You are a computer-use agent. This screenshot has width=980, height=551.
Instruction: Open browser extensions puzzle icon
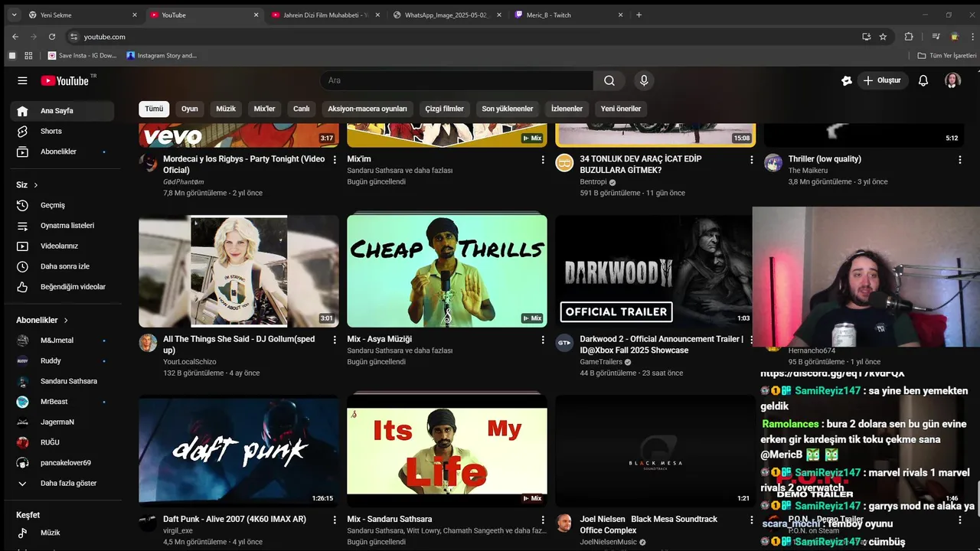click(x=909, y=37)
